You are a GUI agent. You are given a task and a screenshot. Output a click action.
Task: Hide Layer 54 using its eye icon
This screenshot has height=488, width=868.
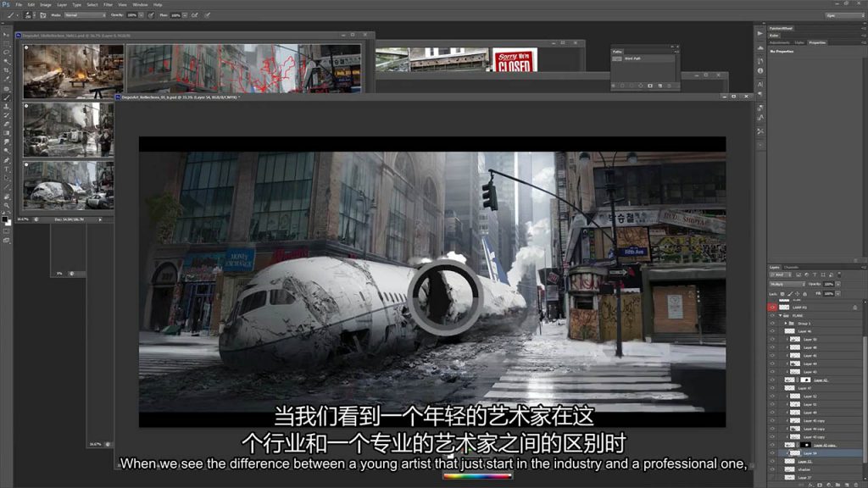[772, 453]
